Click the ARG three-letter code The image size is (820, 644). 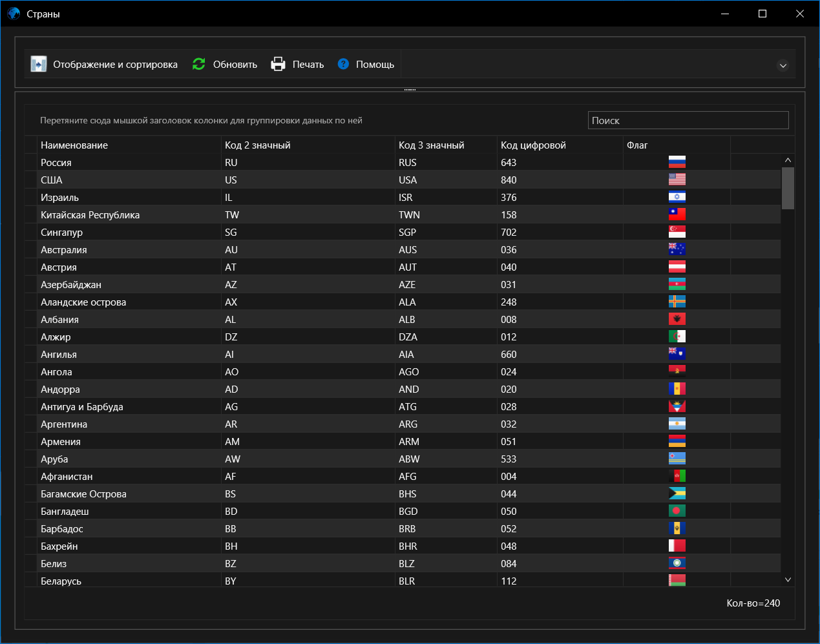coord(447,424)
